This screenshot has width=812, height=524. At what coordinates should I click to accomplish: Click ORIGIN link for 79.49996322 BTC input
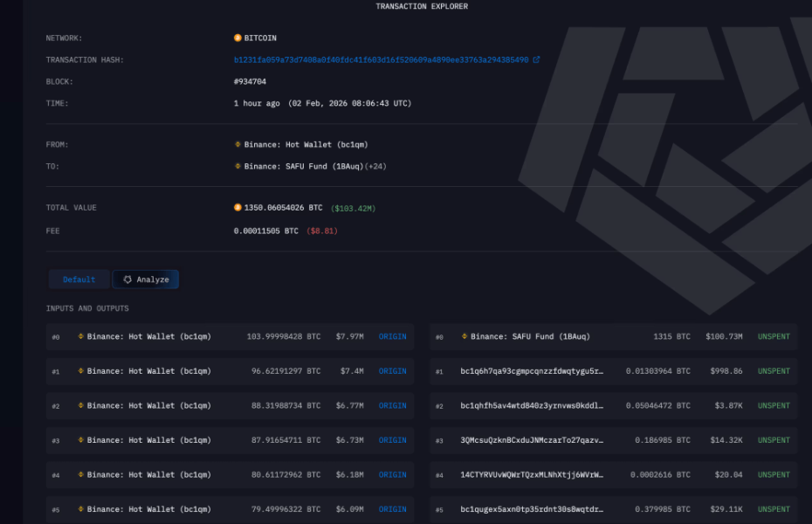click(393, 509)
